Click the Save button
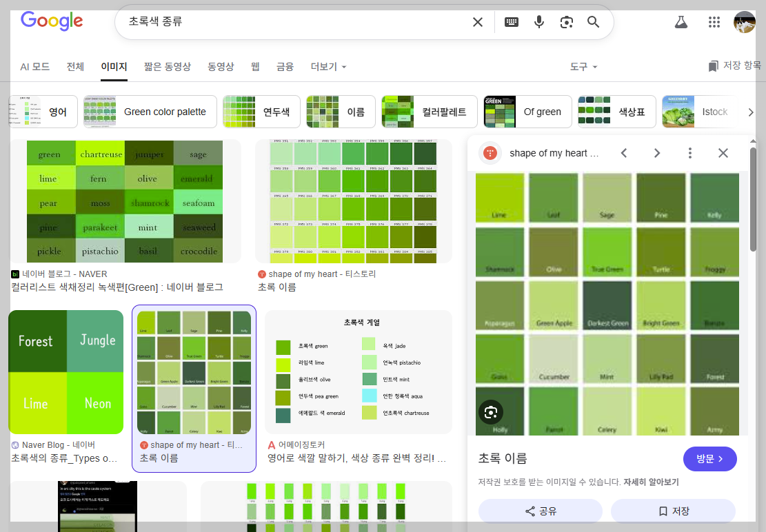766x532 pixels. tap(673, 511)
